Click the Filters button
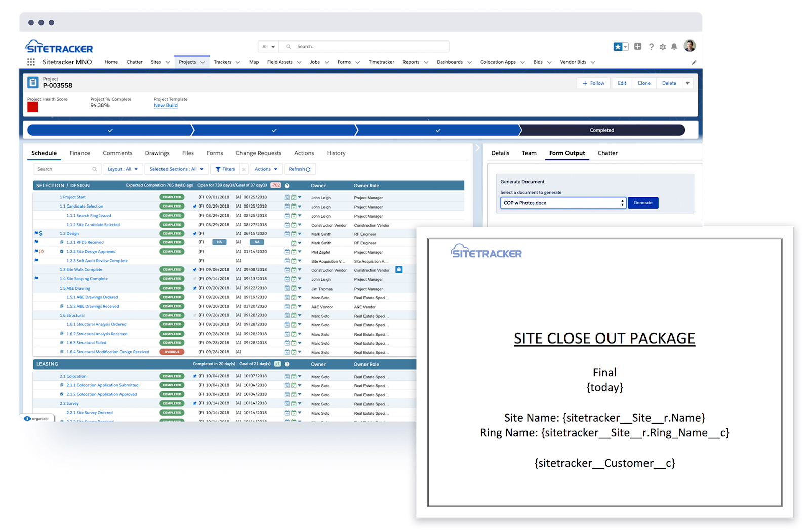The width and height of the screenshot is (810, 532). 225,169
